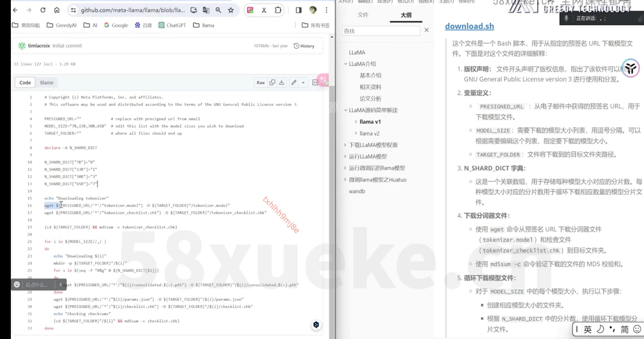Expand the llama v2 outline item
This screenshot has height=339, width=644.
356,133
